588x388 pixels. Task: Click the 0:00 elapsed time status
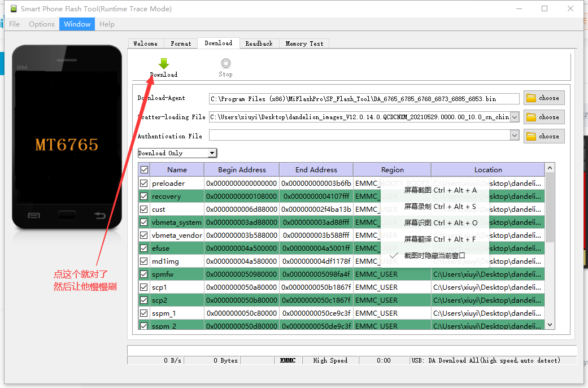pyautogui.click(x=384, y=360)
